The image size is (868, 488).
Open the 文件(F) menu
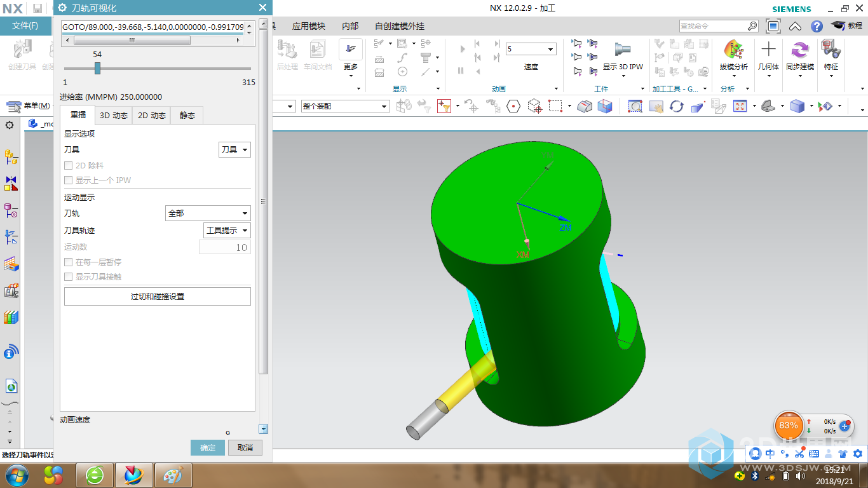point(25,26)
